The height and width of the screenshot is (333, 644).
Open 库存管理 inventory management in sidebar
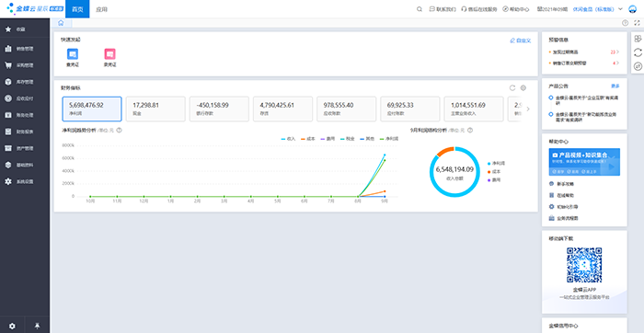25,82
